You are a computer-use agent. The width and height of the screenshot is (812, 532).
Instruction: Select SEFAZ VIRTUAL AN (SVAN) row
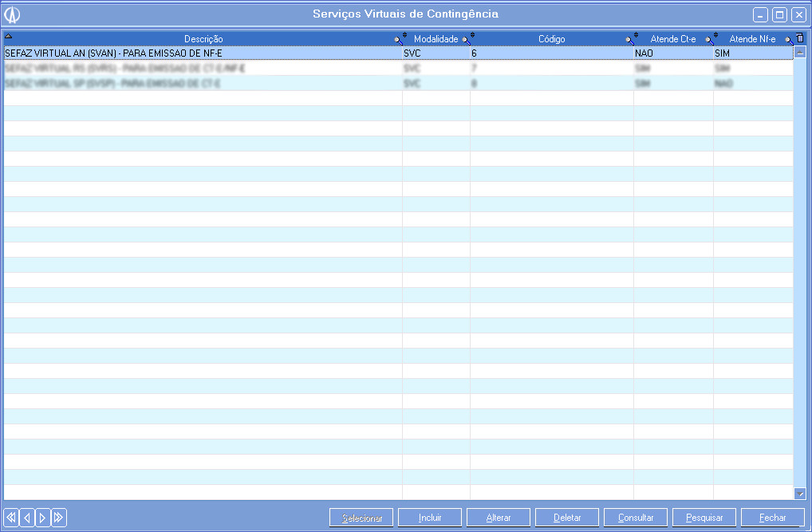[x=199, y=53]
